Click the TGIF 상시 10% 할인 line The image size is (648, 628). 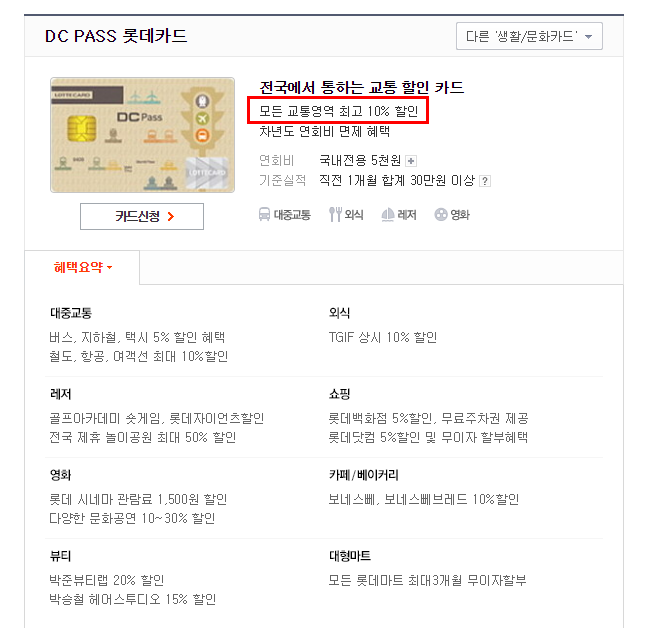(x=383, y=338)
